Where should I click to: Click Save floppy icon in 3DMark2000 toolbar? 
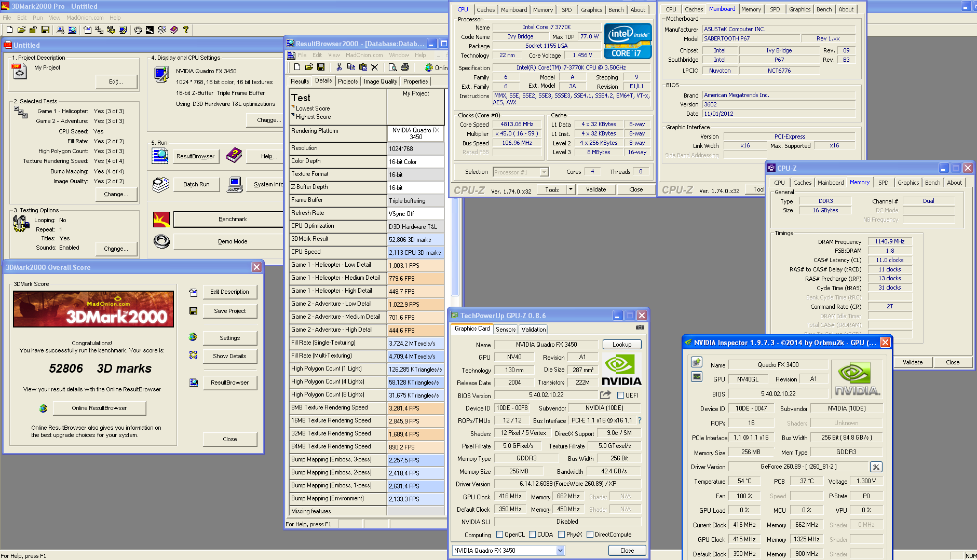tap(45, 30)
